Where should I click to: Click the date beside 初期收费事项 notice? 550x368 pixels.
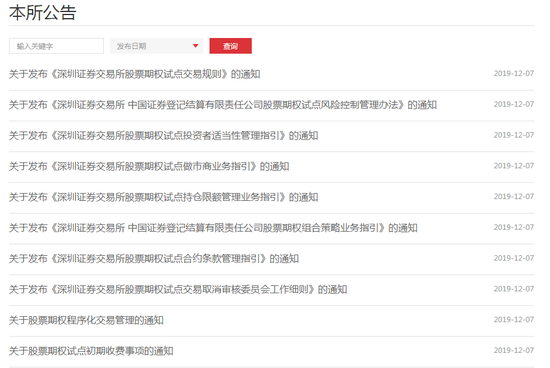pos(514,351)
